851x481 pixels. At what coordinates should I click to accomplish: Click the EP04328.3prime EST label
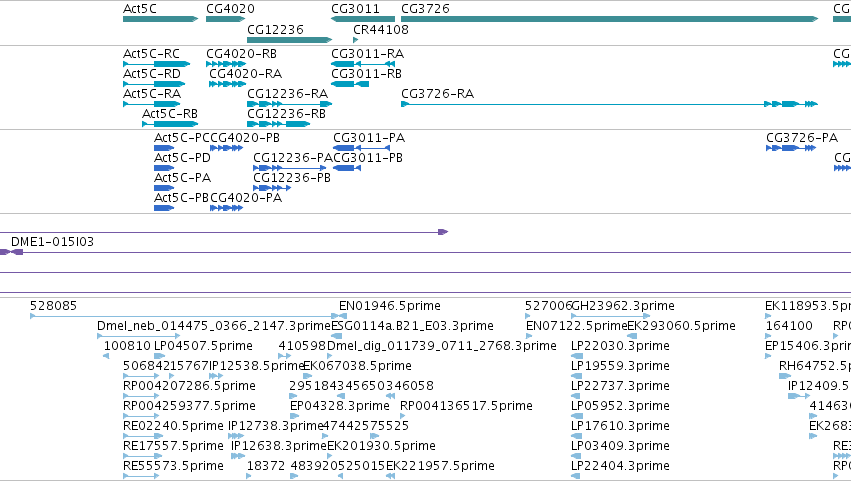pos(340,407)
